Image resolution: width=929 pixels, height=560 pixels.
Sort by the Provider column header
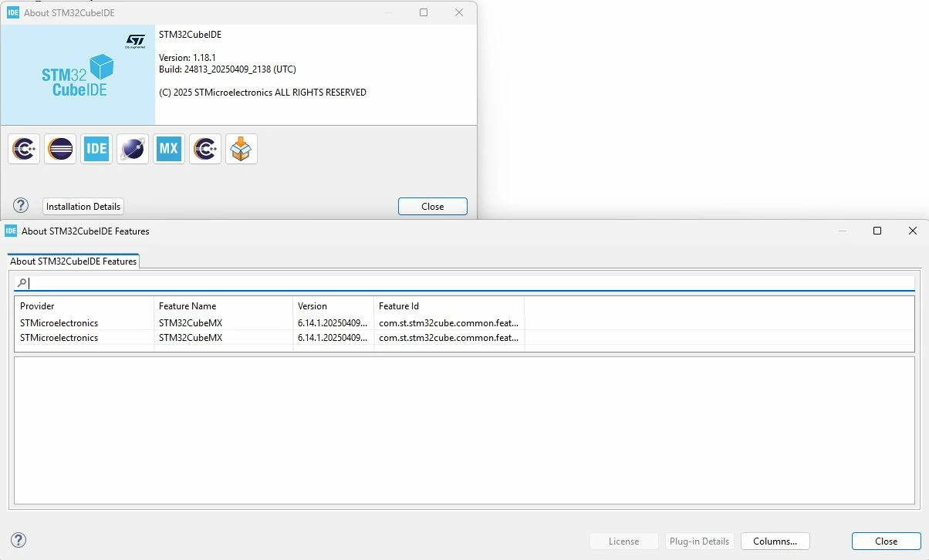point(85,306)
